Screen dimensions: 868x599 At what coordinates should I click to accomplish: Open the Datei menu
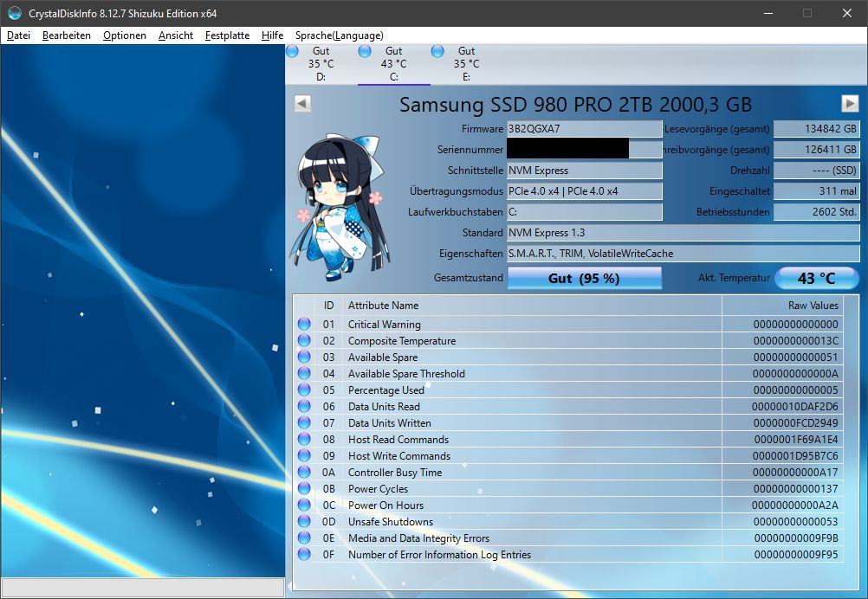click(18, 35)
